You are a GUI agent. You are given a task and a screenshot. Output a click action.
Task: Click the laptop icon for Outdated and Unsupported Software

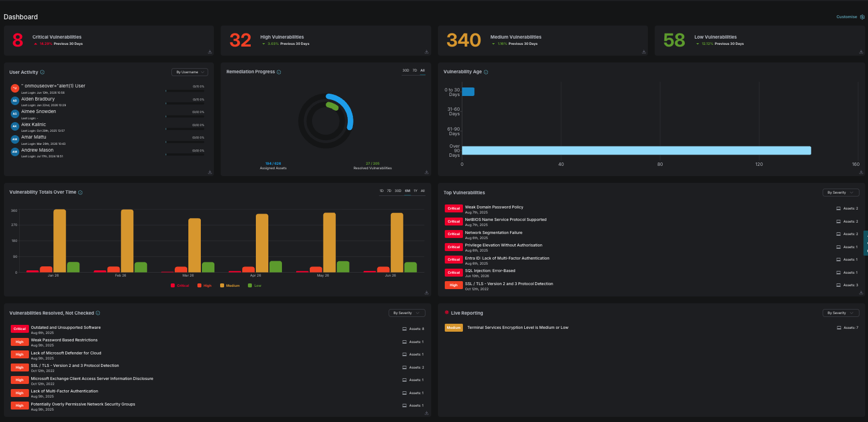click(x=404, y=329)
